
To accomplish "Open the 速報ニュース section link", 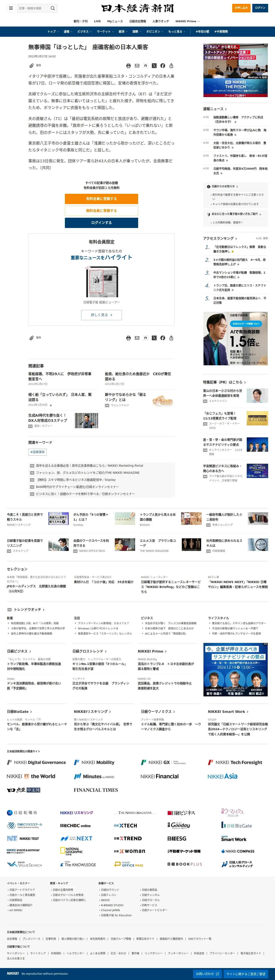I will click(x=215, y=109).
